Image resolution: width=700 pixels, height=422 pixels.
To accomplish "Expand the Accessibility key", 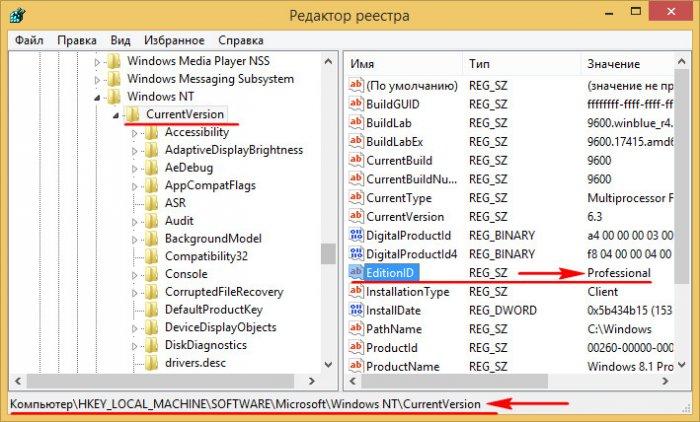I will 134,134.
